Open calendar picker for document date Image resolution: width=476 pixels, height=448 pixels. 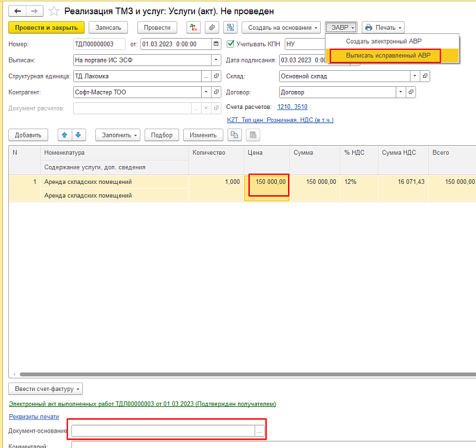pyautogui.click(x=216, y=43)
